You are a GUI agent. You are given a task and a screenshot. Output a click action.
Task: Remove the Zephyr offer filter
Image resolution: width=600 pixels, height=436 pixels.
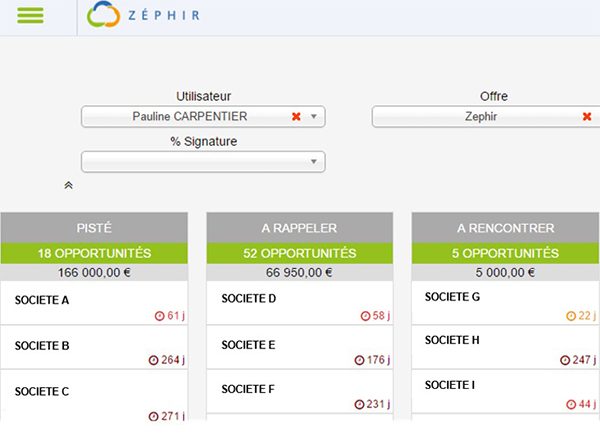click(587, 117)
